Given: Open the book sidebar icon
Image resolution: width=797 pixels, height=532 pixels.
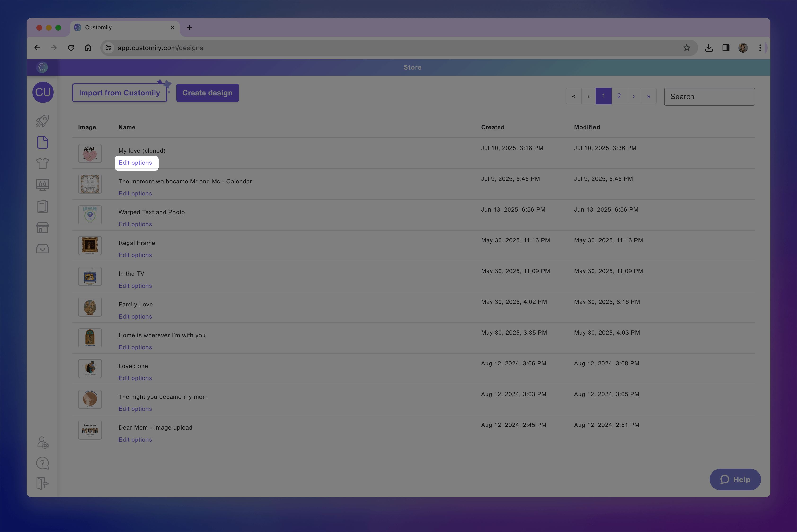Looking at the screenshot, I should 42,206.
